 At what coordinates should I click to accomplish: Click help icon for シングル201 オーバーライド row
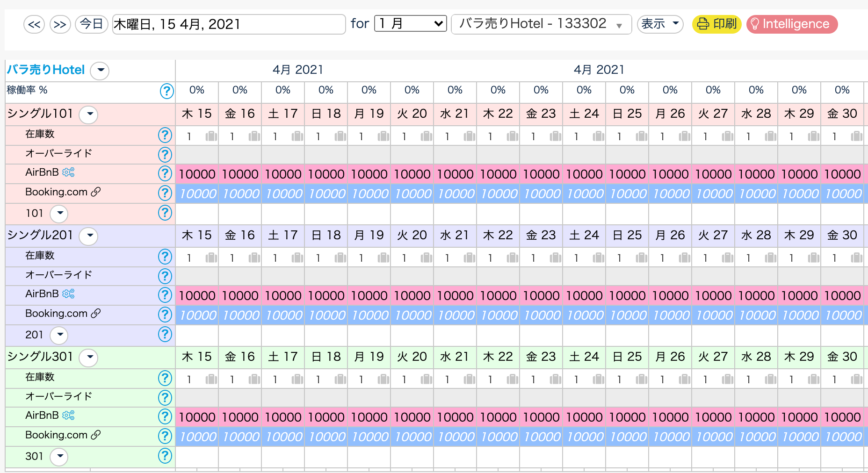(165, 276)
